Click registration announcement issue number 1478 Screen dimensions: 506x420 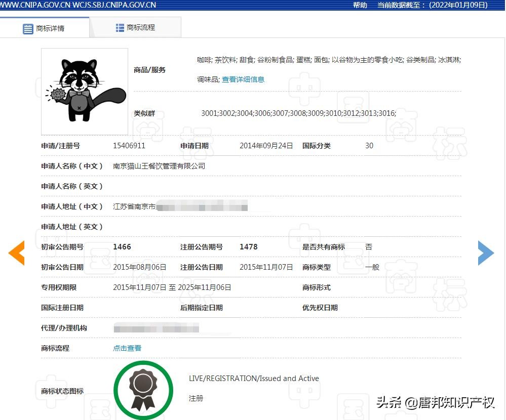(249, 247)
